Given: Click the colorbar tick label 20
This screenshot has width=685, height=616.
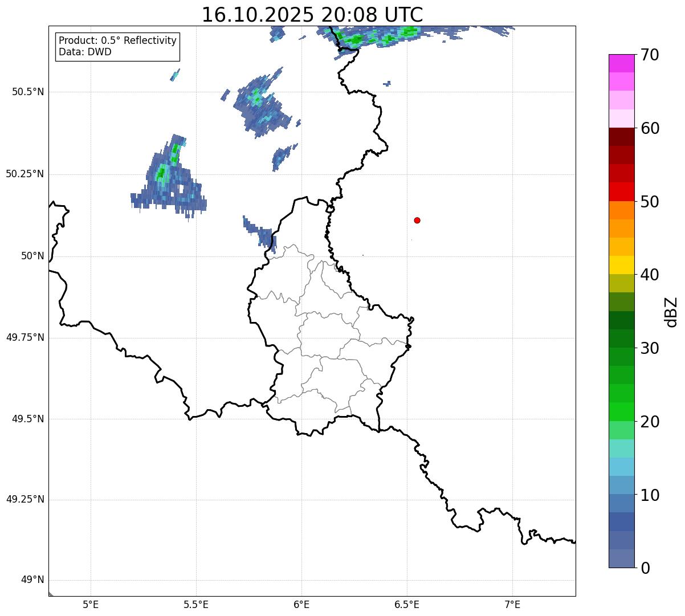Looking at the screenshot, I should (650, 422).
